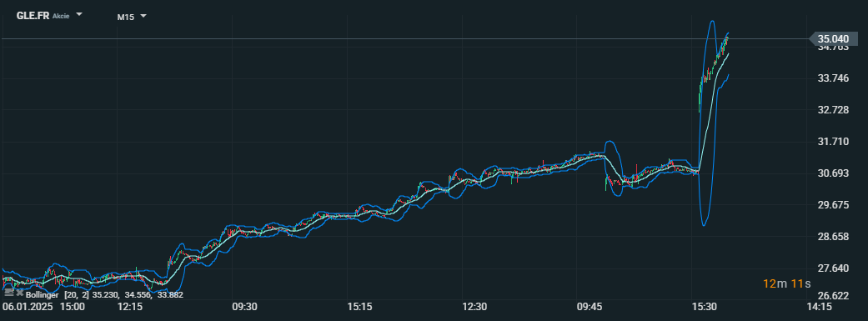The width and height of the screenshot is (868, 321).
Task: Click the 29.675 price axis label
Action: click(x=833, y=205)
